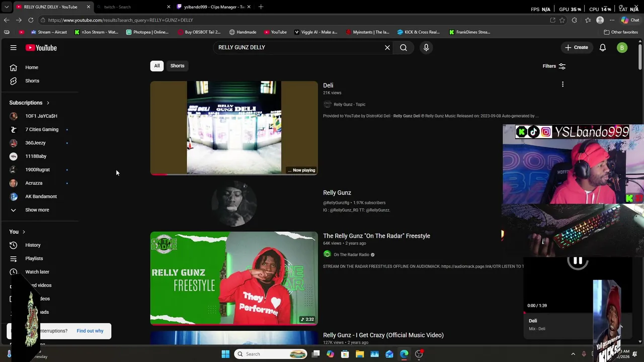Screen dimensions: 644x362
Task: Open the account avatar menu
Action: coord(622,48)
